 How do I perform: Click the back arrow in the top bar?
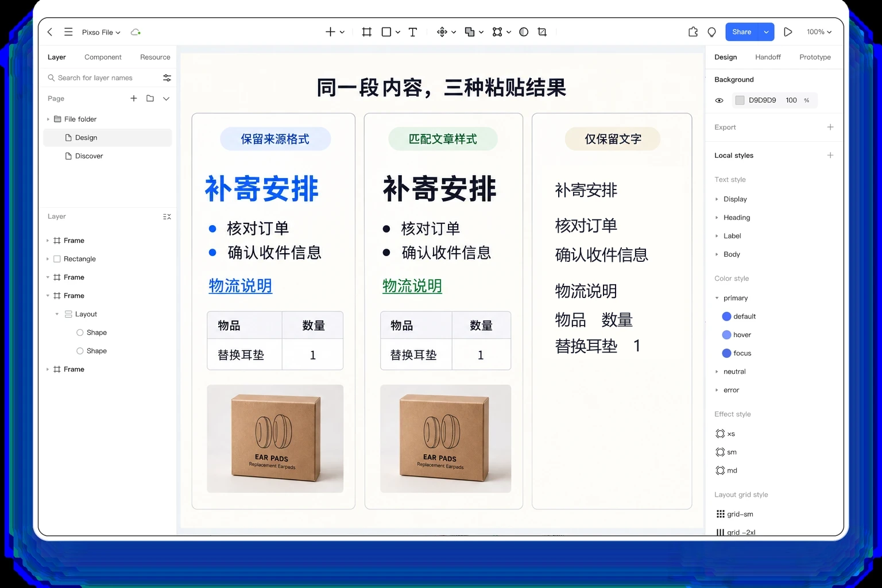coord(50,32)
